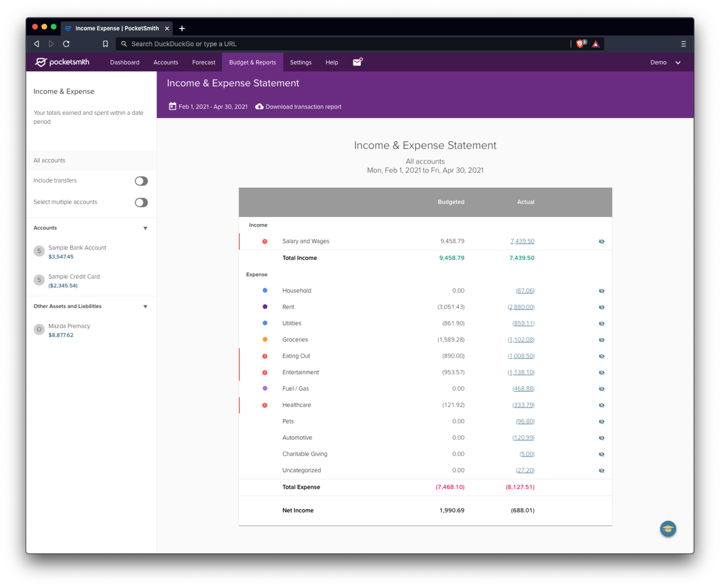
Task: Click Salary and Wages alert icon
Action: click(265, 241)
